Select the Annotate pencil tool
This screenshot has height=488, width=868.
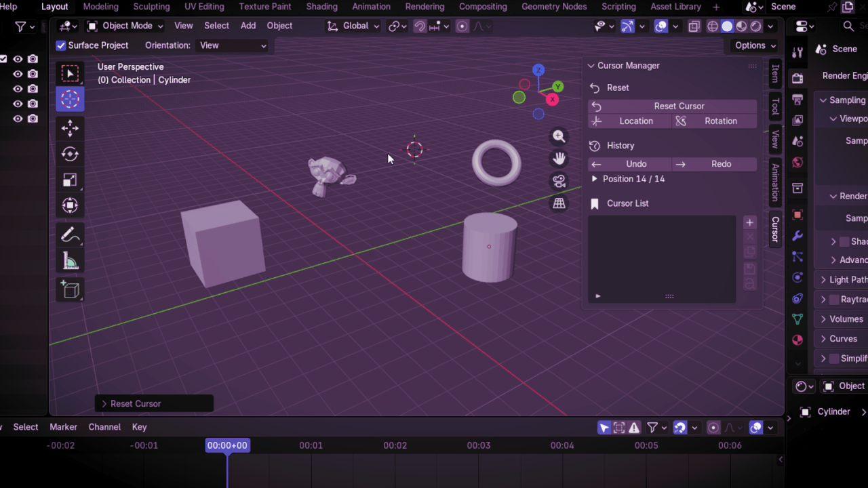[x=70, y=235]
